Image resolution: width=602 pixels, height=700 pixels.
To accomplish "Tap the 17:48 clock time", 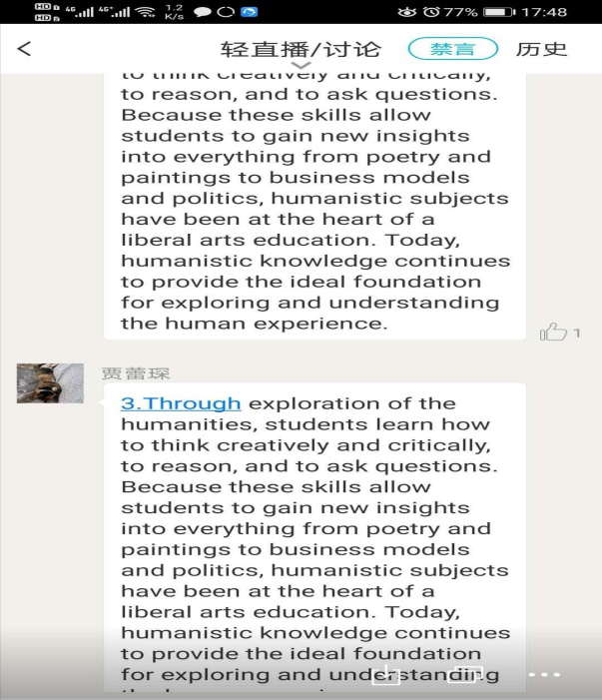I will [x=544, y=12].
